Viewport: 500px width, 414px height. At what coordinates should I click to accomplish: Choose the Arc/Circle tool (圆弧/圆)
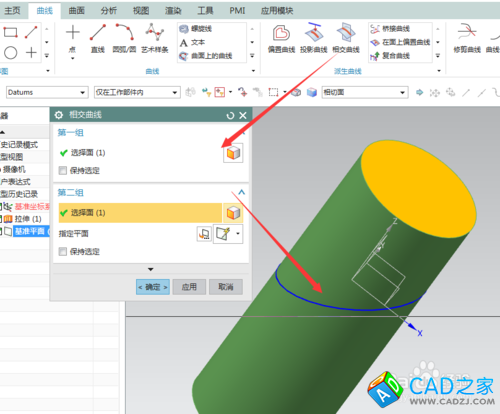coord(124,33)
